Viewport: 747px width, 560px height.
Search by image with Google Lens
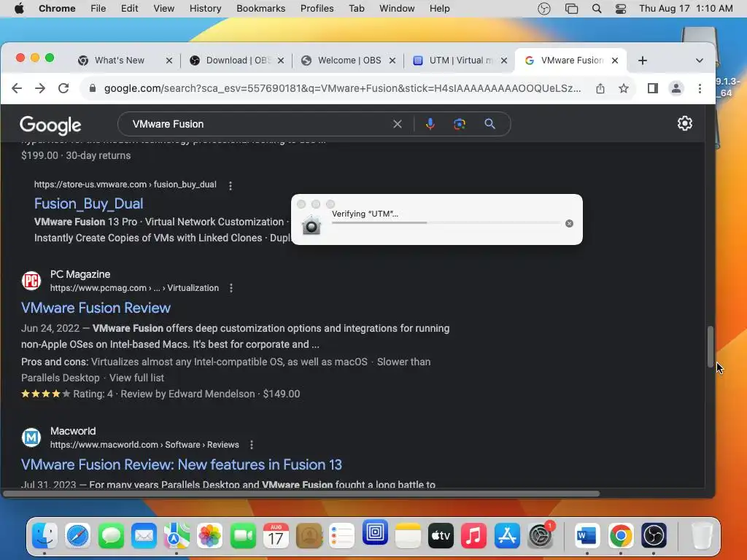[460, 124]
